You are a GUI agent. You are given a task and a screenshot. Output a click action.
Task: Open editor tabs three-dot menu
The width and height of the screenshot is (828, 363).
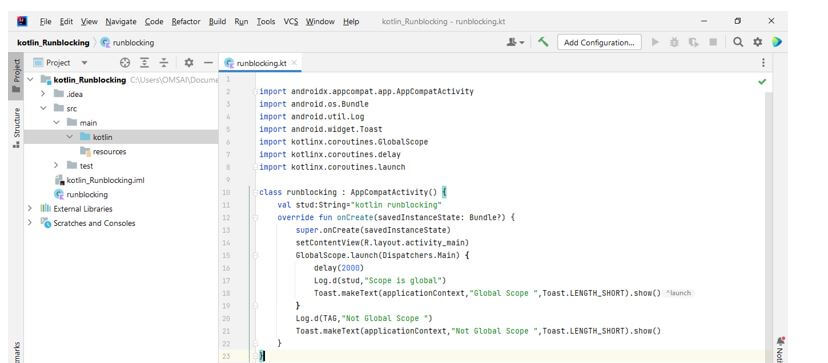763,63
